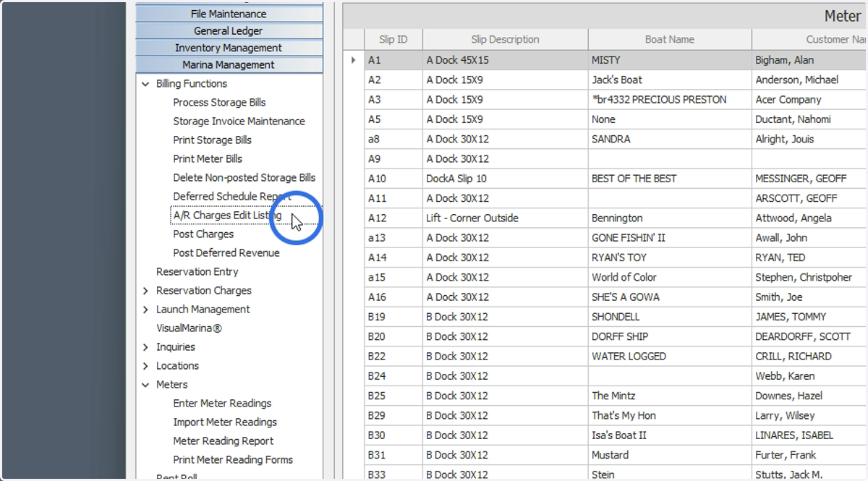Collapse the Meters tree node
This screenshot has height=481, width=868.
[x=146, y=385]
